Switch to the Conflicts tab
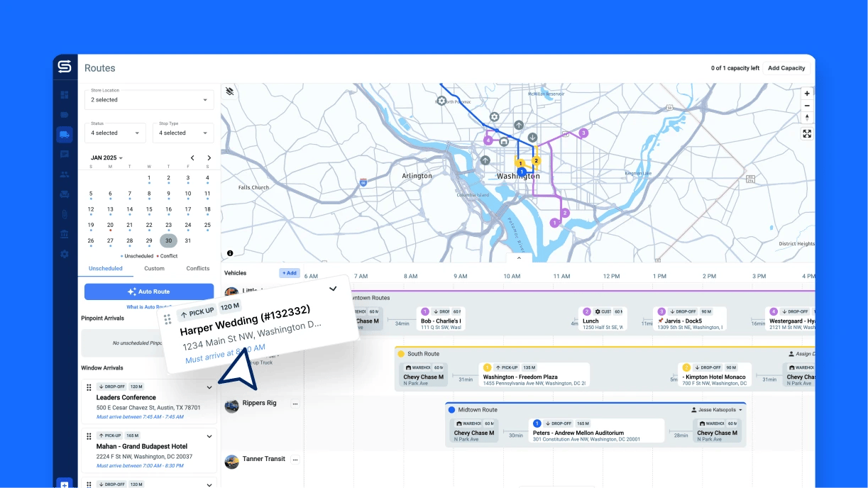The width and height of the screenshot is (868, 488). click(198, 269)
